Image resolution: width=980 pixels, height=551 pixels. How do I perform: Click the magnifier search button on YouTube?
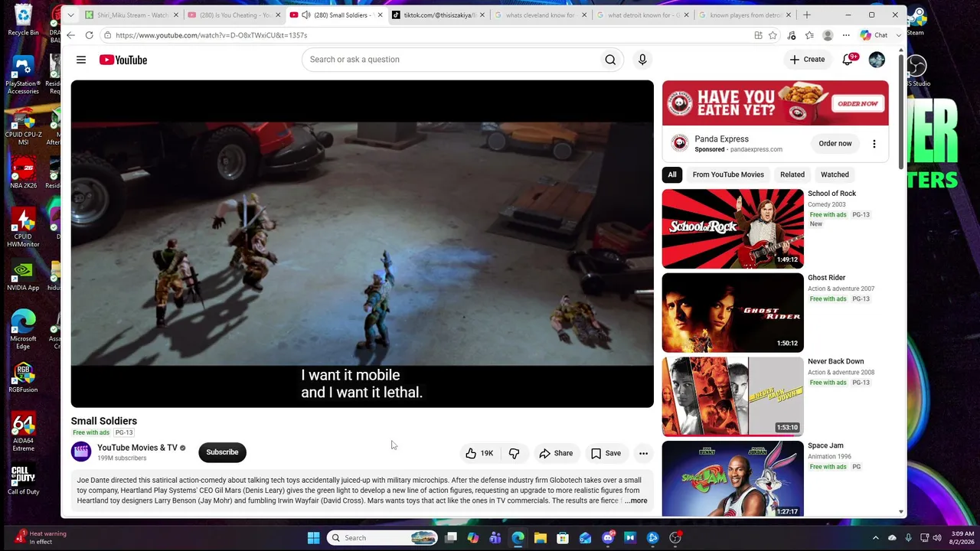610,60
